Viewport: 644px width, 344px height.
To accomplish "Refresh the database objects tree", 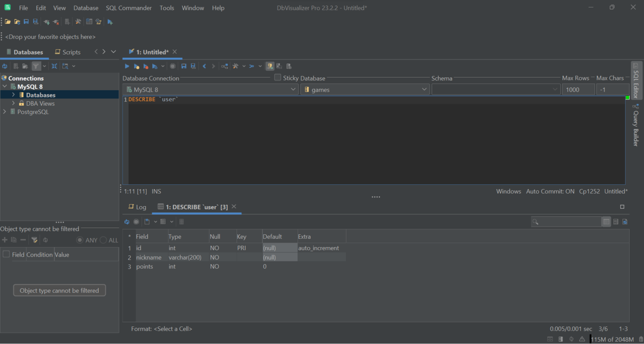I will [5, 66].
